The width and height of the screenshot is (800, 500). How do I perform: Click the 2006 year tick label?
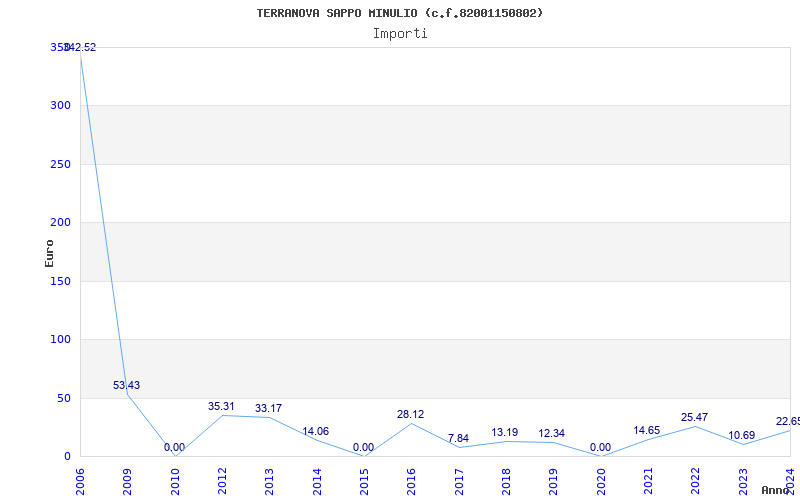click(x=80, y=482)
